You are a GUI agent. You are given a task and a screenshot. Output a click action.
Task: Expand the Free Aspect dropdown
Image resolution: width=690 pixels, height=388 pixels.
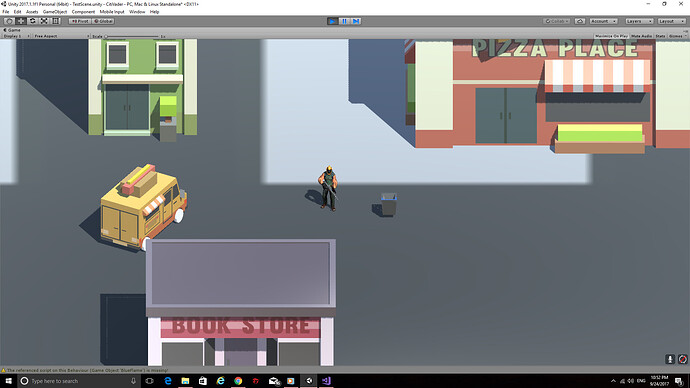click(61, 36)
